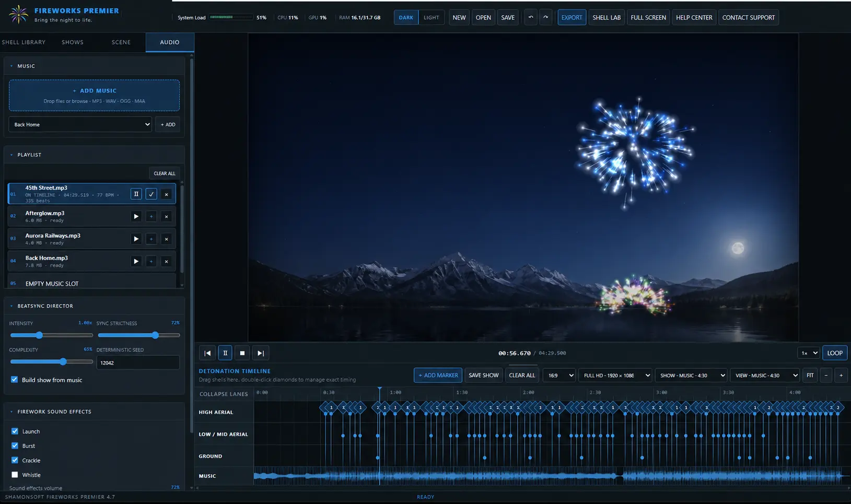Toggle Build show from music checkbox

click(15, 380)
